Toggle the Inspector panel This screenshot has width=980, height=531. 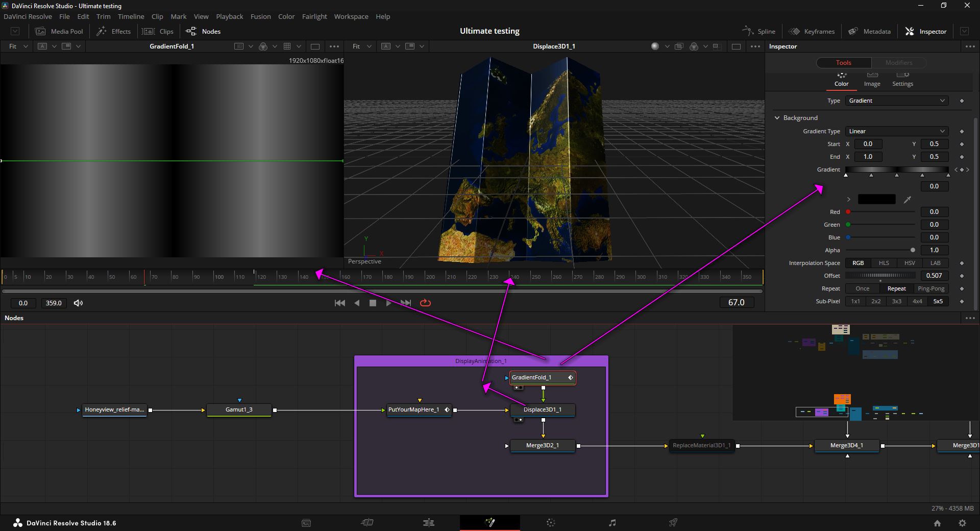(x=926, y=31)
